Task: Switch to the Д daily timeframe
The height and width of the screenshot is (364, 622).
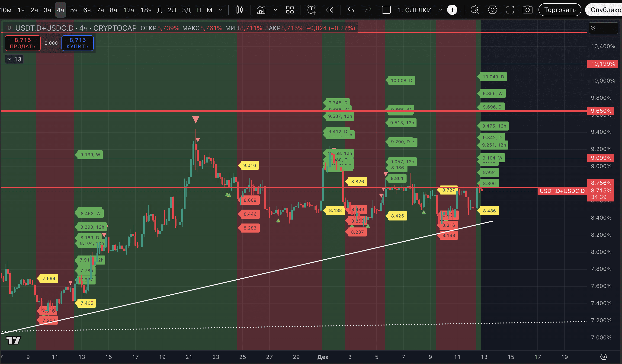Action: click(160, 10)
